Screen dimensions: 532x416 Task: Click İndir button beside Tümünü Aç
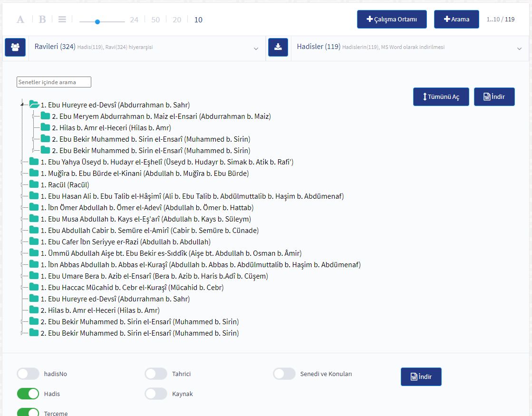[494, 97]
